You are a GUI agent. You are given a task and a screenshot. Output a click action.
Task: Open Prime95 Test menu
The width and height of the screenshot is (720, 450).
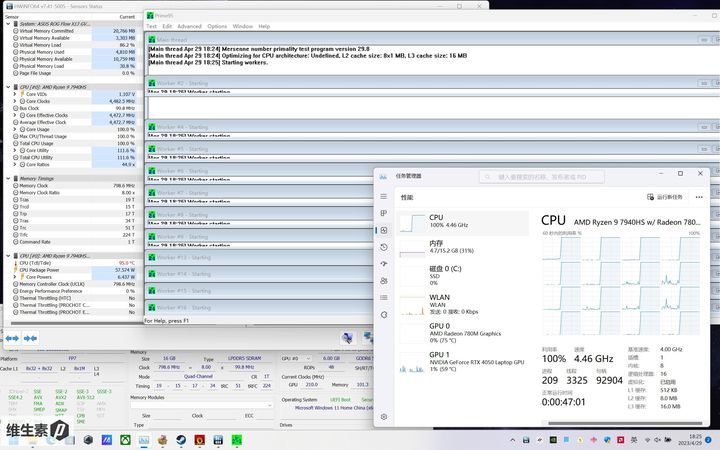151,26
